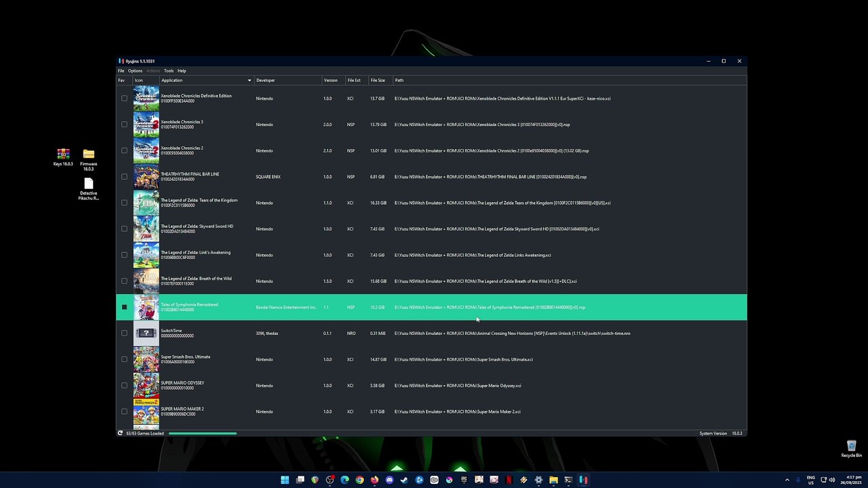Favorite Xenoblade Chronicles Definitive Edition checkbox
Image resolution: width=868 pixels, height=488 pixels.
coord(124,98)
